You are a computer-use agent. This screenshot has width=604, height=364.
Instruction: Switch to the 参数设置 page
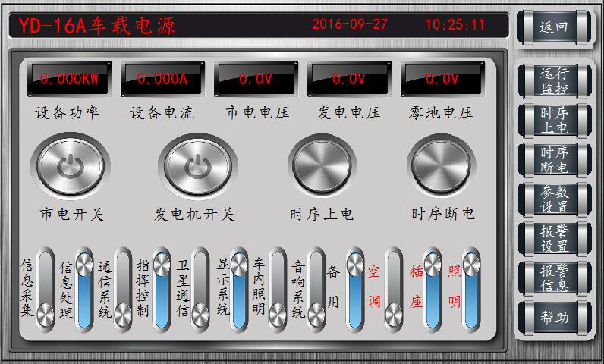coord(554,199)
